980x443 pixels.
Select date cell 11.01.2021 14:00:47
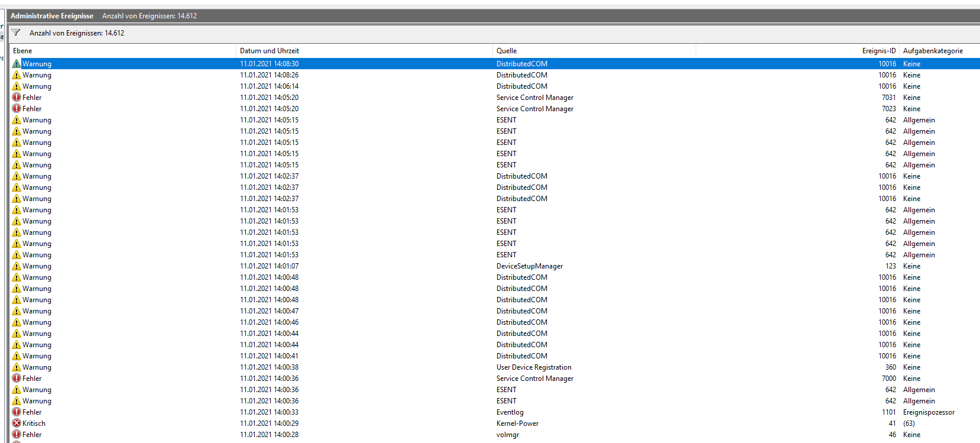(269, 311)
